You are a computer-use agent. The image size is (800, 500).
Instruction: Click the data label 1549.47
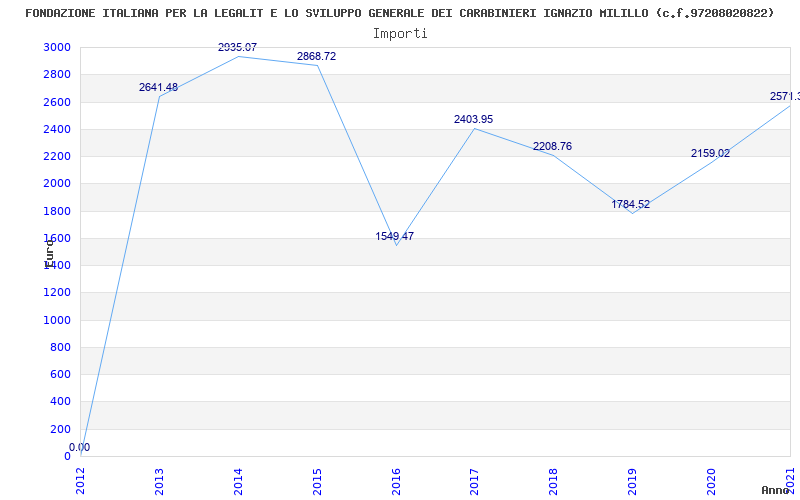[x=394, y=236]
